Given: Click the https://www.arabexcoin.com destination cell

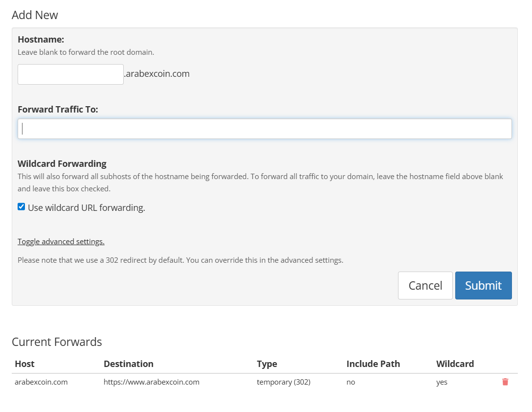Looking at the screenshot, I should click(x=152, y=382).
